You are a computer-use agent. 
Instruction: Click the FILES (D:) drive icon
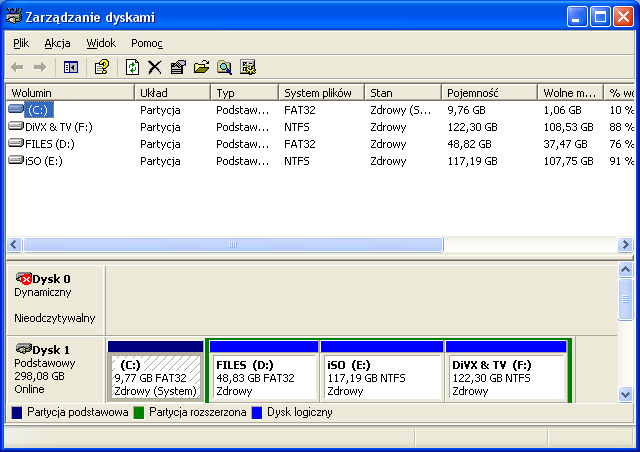pos(16,143)
